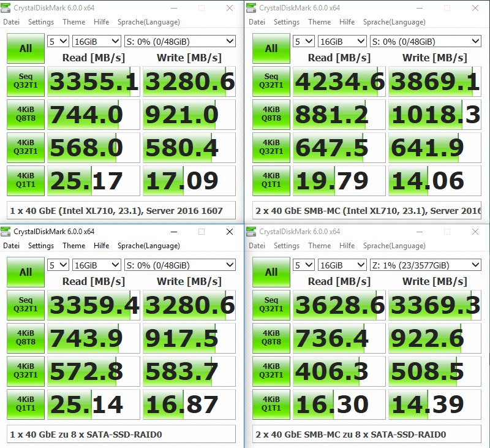Viewport: 490px width, 448px height.
Task: Start 4KiB Q1T1 test beside 25.17 result
Action: coord(26,181)
